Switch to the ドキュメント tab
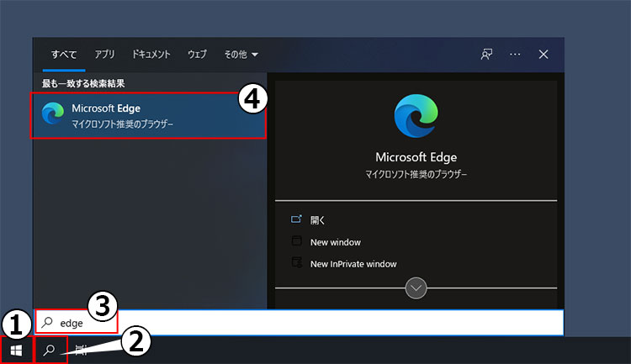 (151, 55)
